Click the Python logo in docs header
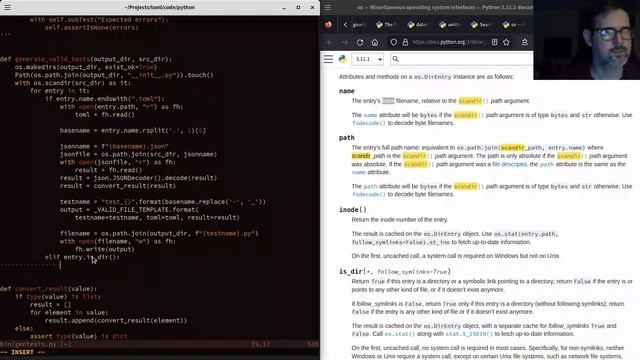 coord(343,59)
